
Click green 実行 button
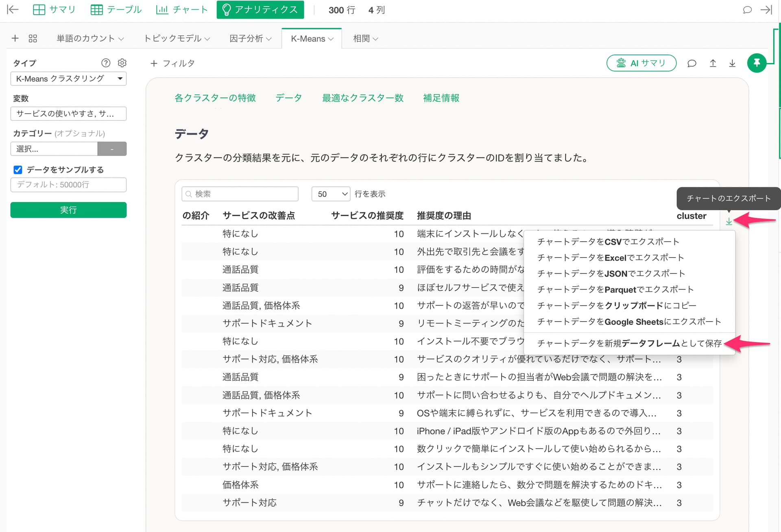pyautogui.click(x=68, y=210)
